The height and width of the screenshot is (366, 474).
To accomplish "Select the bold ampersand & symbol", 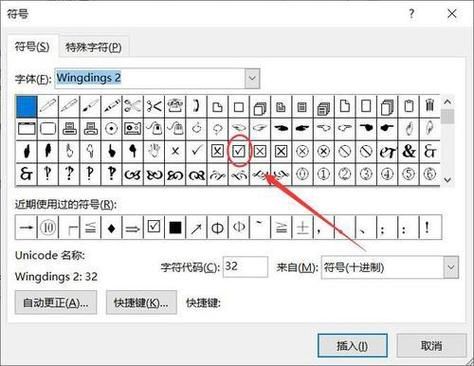I will [409, 152].
